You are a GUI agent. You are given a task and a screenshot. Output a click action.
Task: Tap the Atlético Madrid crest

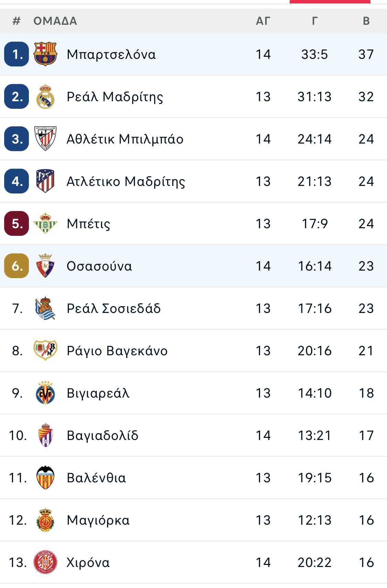point(45,181)
